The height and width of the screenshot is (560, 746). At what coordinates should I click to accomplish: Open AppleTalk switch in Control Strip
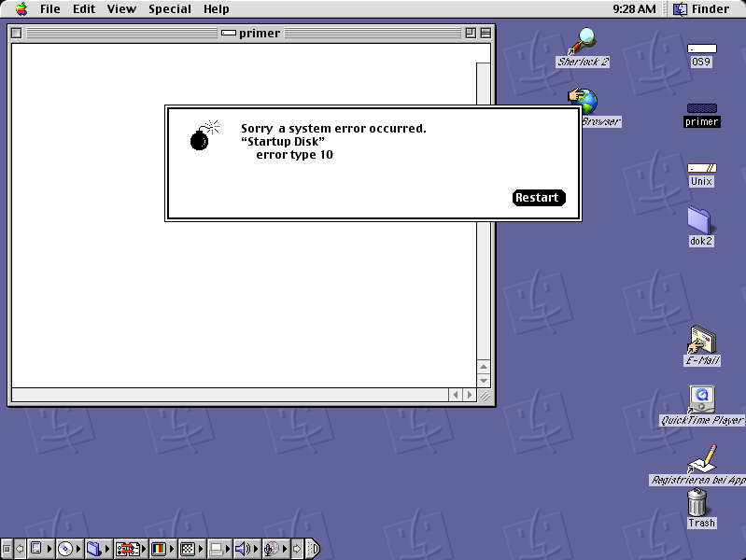tap(40, 549)
